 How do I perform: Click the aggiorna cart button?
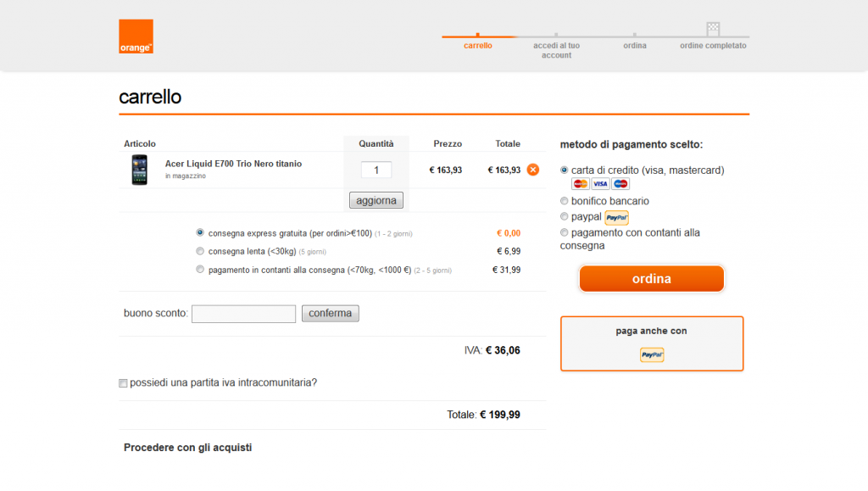[x=376, y=200]
